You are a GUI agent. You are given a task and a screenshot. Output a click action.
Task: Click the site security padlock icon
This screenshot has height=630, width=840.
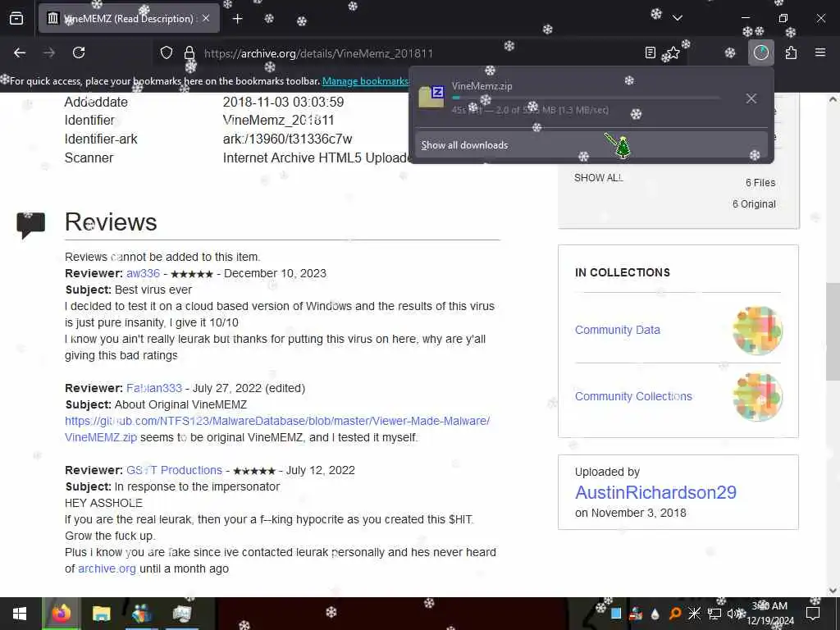[x=189, y=53]
